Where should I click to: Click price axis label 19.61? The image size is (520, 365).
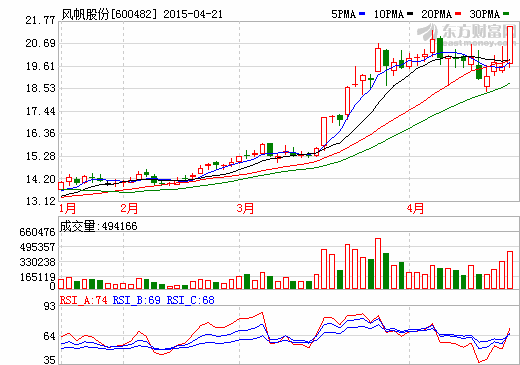click(40, 66)
